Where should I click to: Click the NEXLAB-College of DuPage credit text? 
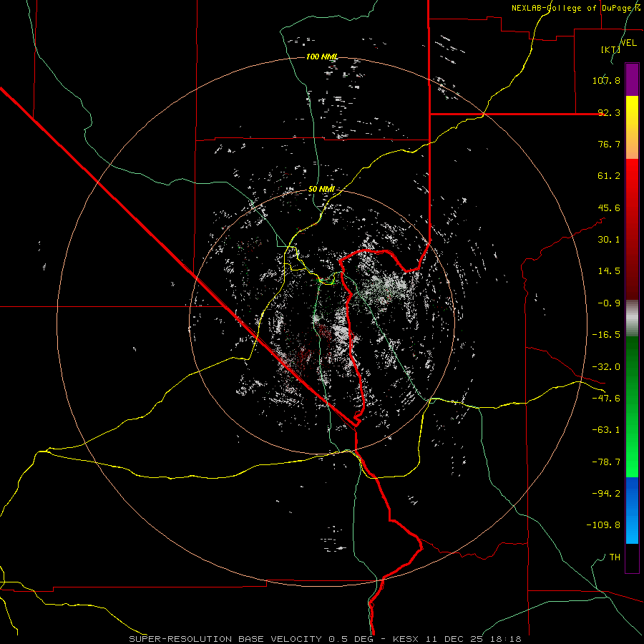(575, 8)
